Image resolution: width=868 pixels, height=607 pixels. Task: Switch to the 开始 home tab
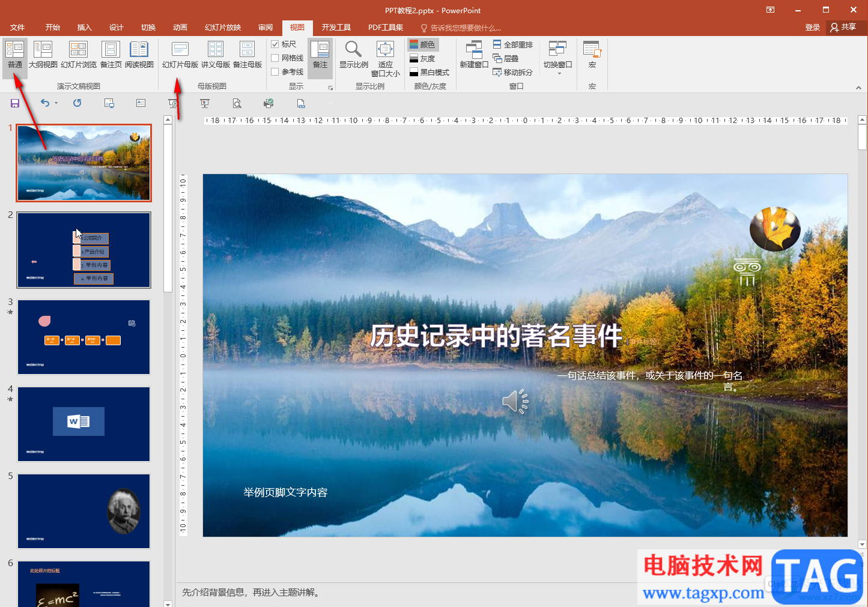coord(53,28)
